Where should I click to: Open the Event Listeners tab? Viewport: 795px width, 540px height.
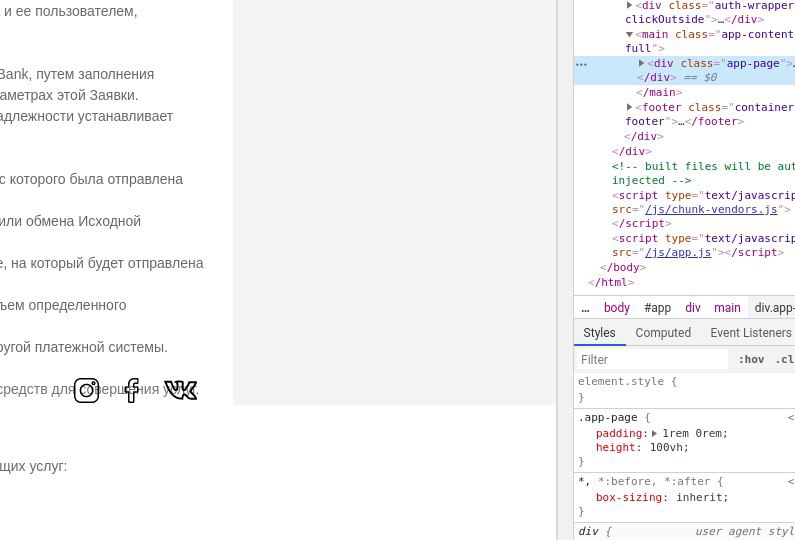751,333
